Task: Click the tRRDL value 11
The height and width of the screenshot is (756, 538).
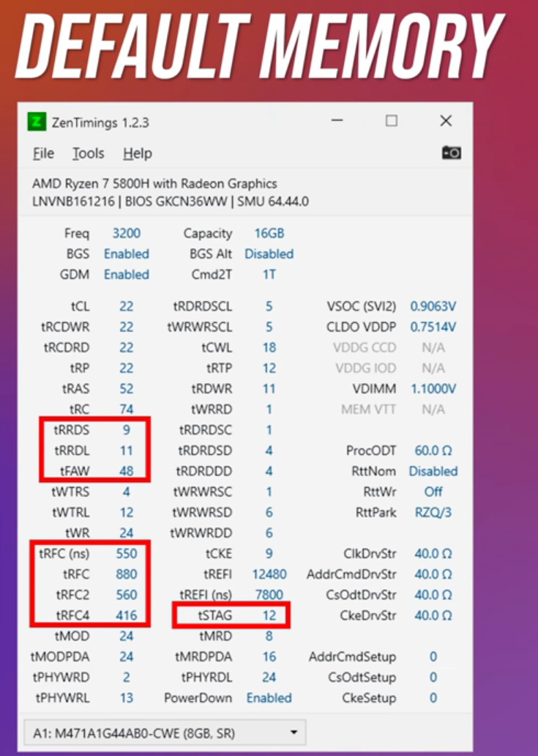Action: [x=126, y=451]
